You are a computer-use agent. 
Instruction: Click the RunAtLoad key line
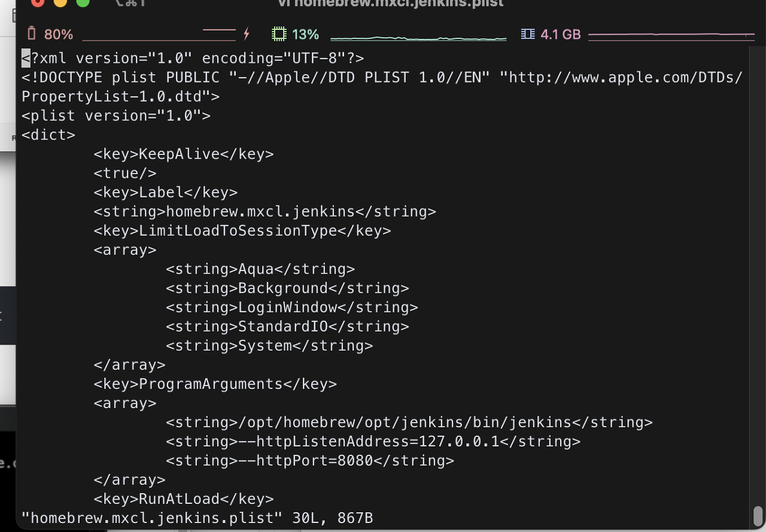tap(184, 498)
